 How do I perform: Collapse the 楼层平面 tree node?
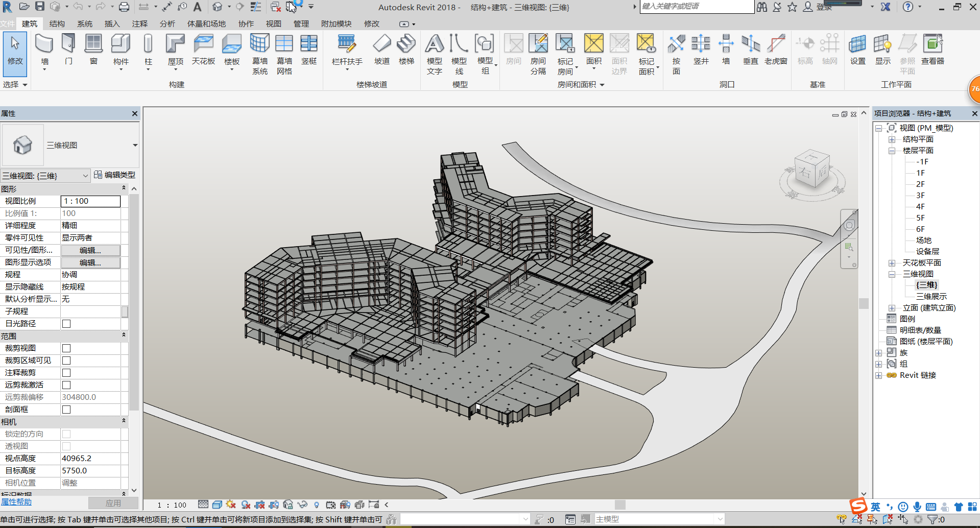892,151
